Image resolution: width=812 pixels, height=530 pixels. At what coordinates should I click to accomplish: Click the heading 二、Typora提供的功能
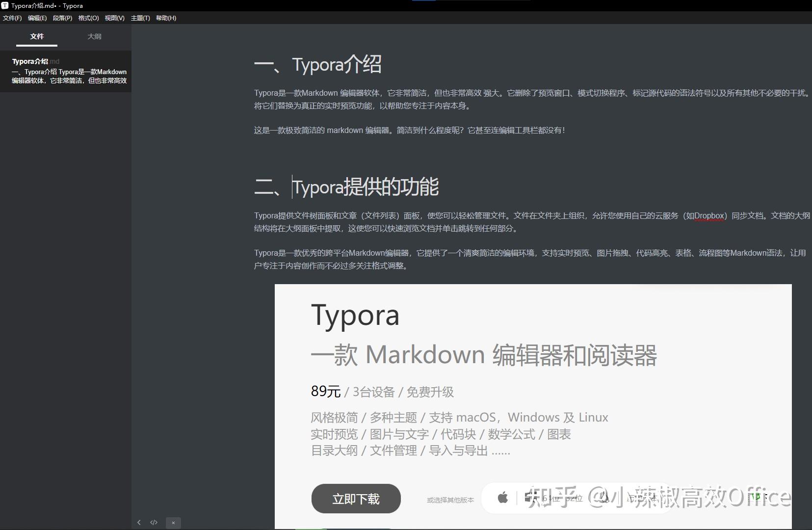click(346, 187)
